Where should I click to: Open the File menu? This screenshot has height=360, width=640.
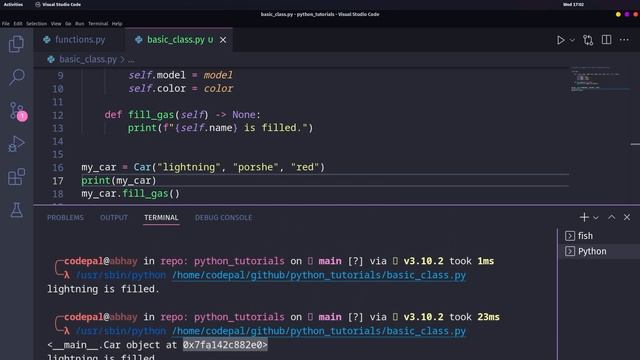6,24
